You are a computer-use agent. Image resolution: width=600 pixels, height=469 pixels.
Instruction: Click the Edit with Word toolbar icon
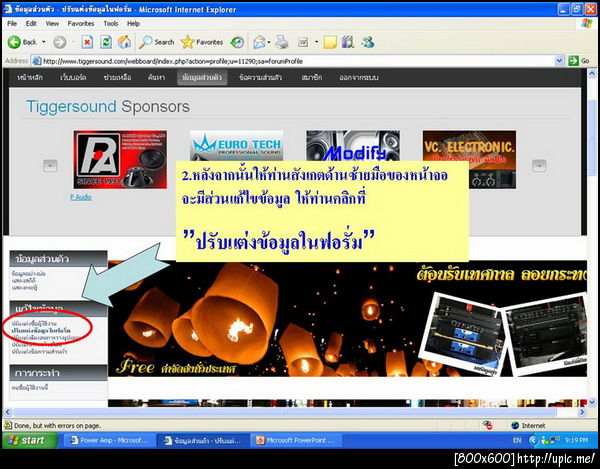pos(303,42)
